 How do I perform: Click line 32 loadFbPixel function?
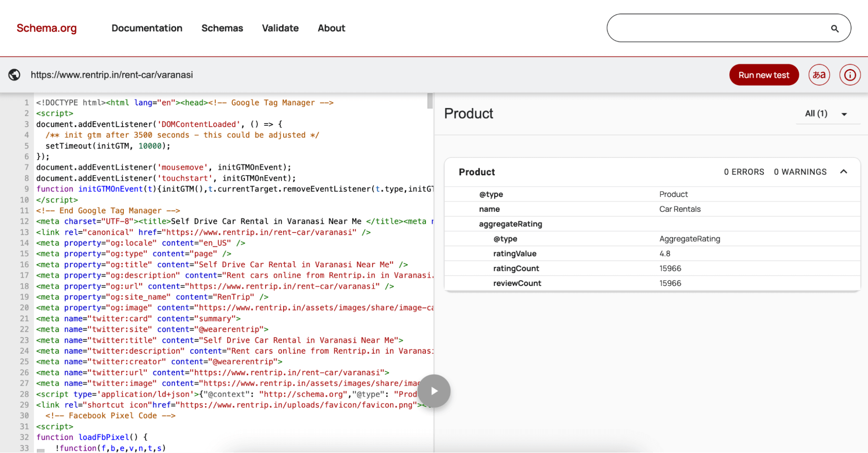tap(92, 437)
